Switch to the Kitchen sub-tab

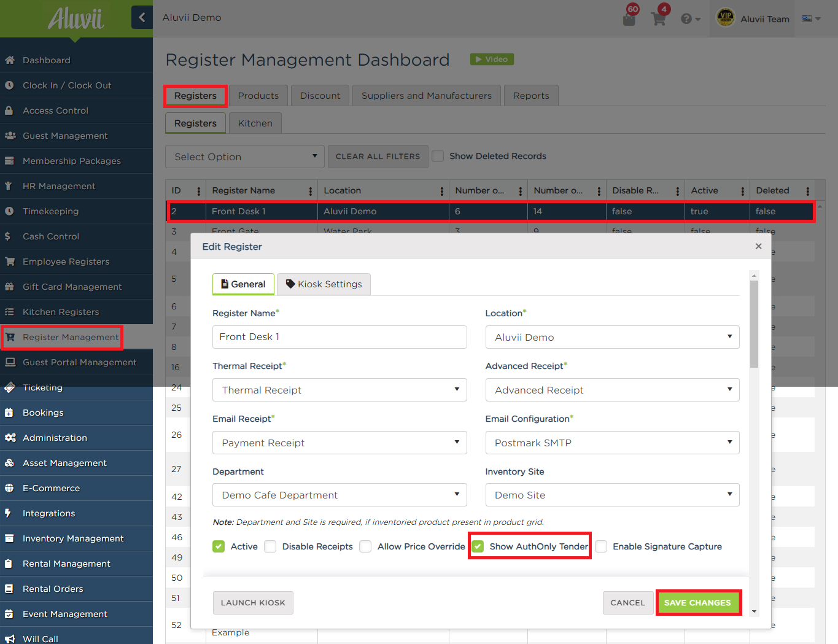click(x=255, y=123)
